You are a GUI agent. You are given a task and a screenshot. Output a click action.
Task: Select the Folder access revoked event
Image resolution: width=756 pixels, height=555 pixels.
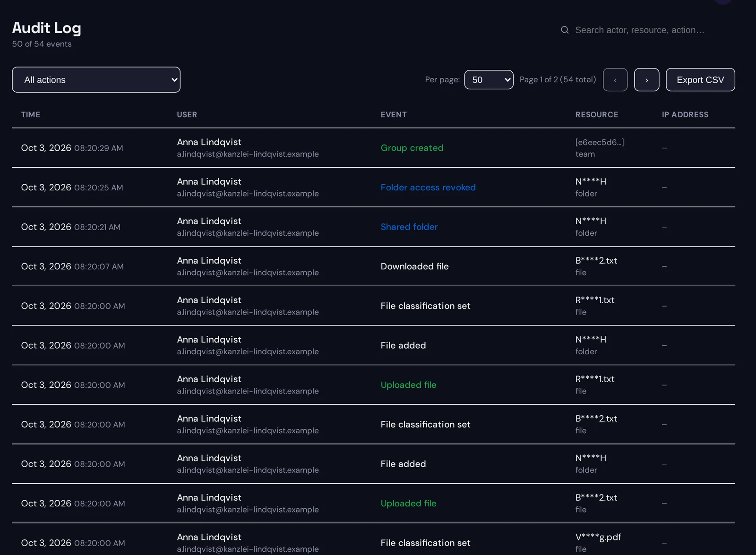(428, 188)
